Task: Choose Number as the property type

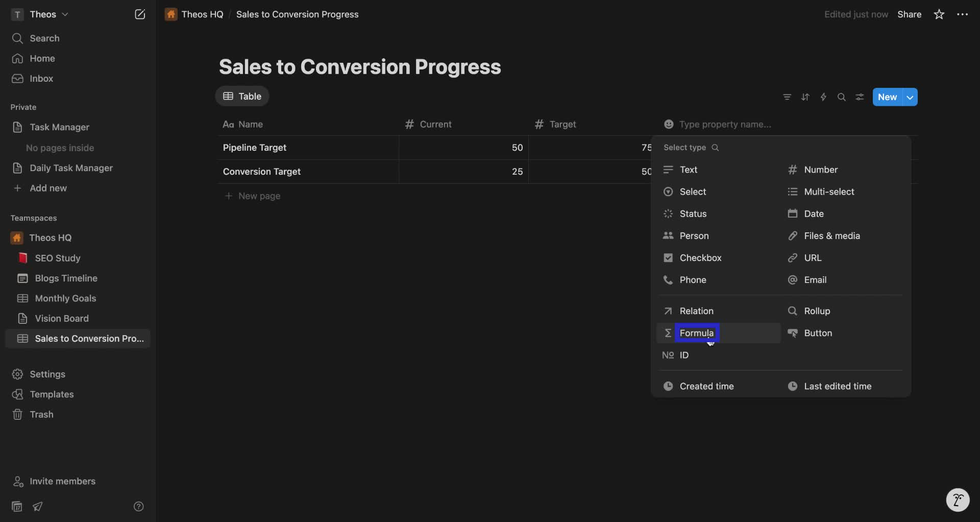Action: pyautogui.click(x=821, y=169)
